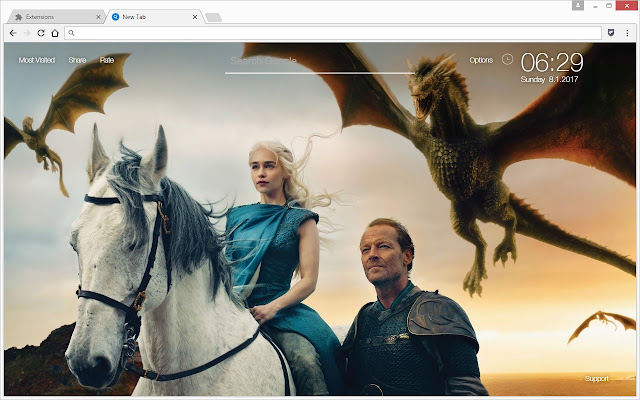Open a new tab with the blank tab button
The height and width of the screenshot is (400, 640).
pyautogui.click(x=213, y=17)
